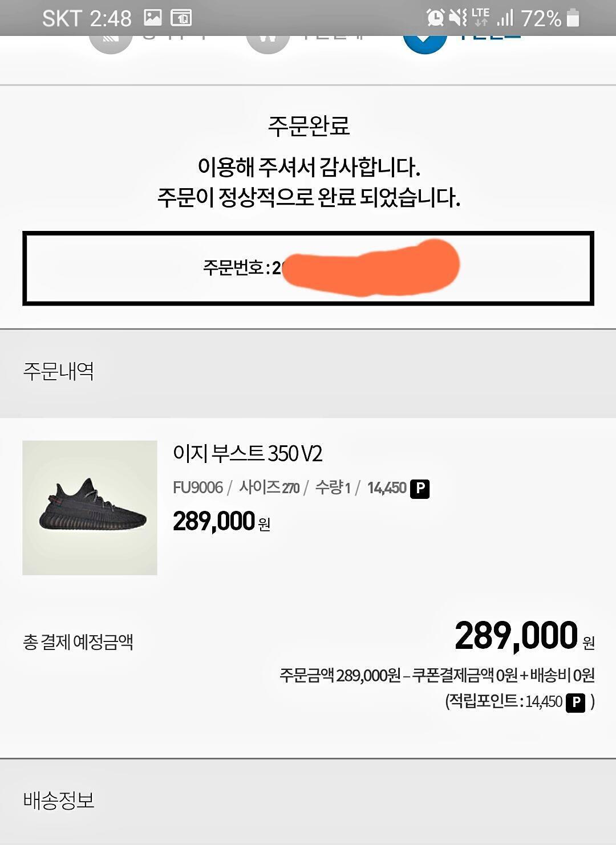Screen dimensions: 616x845
Task: Tap the 총 결제 예정금액 label
Action: click(x=78, y=642)
